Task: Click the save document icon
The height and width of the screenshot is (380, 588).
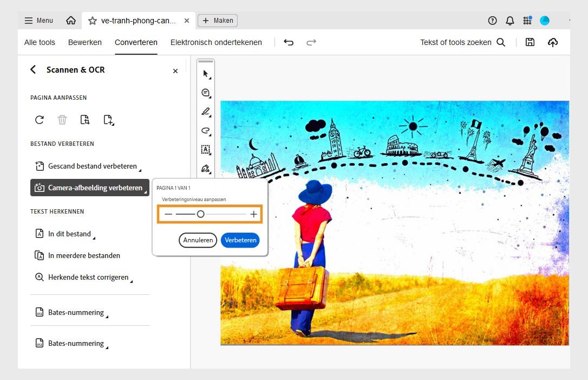Action: coord(530,42)
